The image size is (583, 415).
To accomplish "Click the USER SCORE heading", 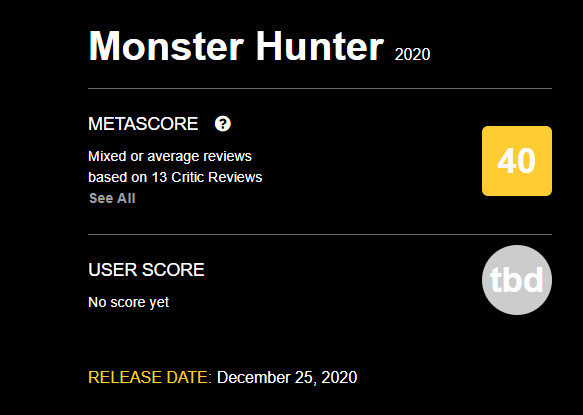I will click(146, 270).
